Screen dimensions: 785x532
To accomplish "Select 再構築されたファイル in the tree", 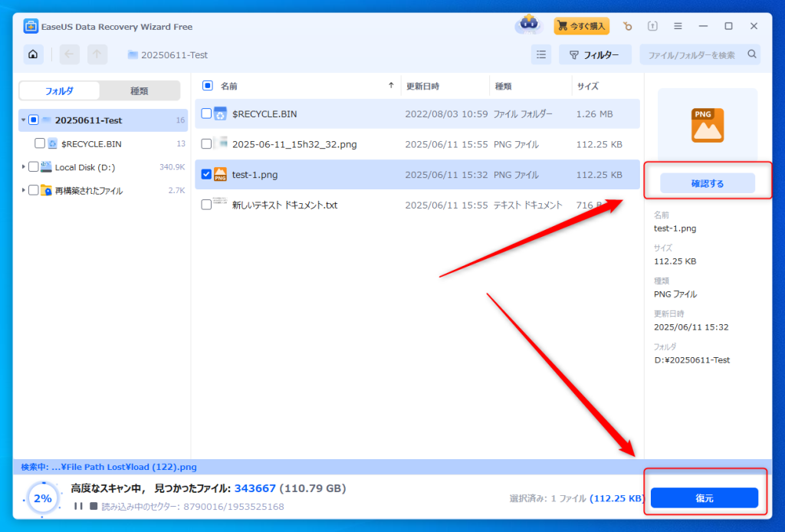I will click(89, 191).
